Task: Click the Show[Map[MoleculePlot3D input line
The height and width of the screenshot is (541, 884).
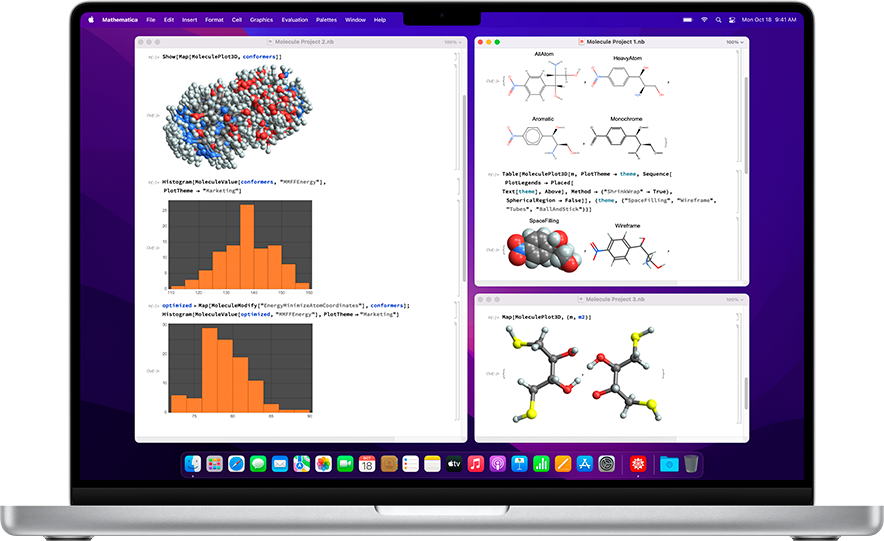Action: click(222, 57)
